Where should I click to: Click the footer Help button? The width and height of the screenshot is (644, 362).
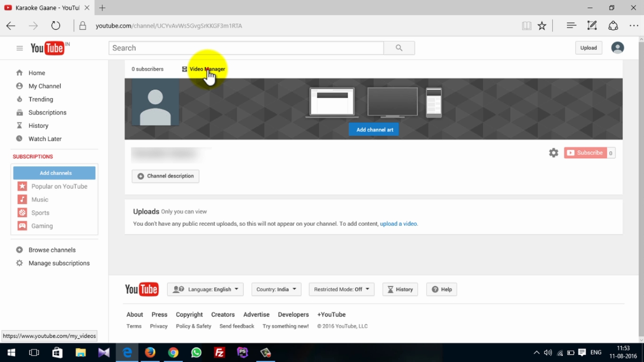(x=442, y=289)
